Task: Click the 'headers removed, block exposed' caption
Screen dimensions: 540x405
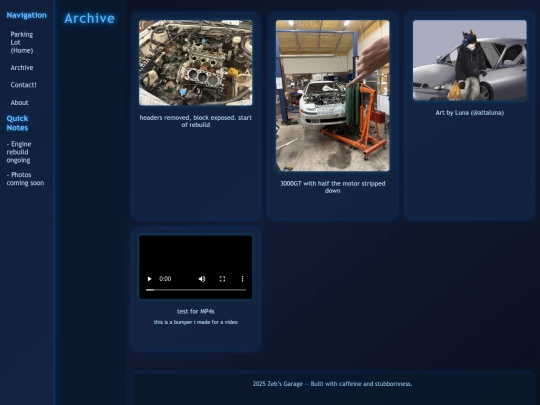Action: coord(196,121)
